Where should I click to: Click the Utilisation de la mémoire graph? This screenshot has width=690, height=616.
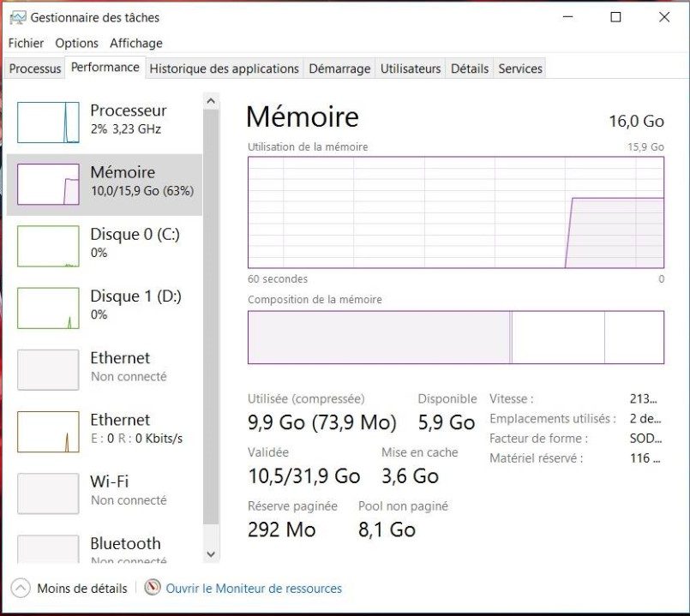[456, 212]
